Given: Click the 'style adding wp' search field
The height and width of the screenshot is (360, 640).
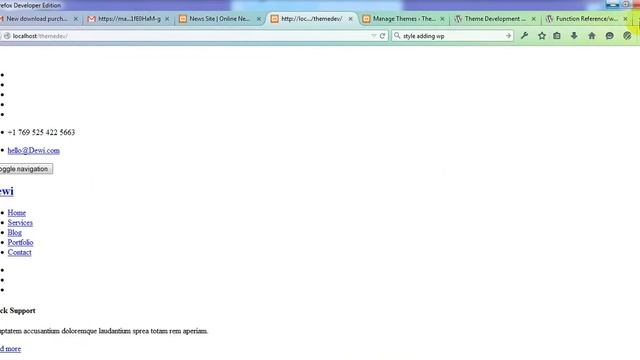Looking at the screenshot, I should [x=452, y=36].
